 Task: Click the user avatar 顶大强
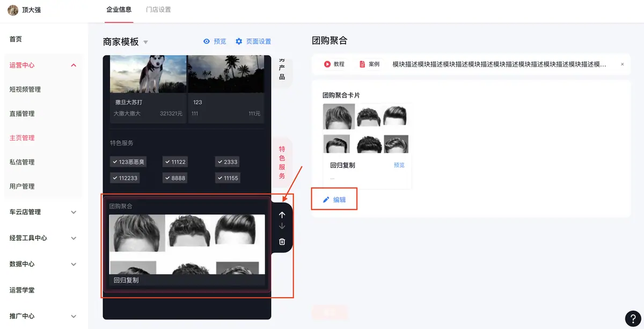click(x=13, y=10)
